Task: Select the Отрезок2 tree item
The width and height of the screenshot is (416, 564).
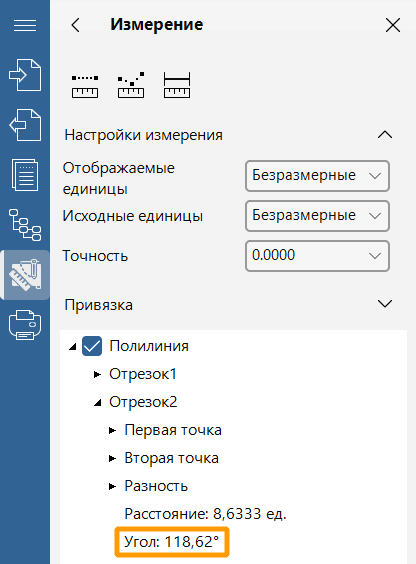Action: coord(143,402)
